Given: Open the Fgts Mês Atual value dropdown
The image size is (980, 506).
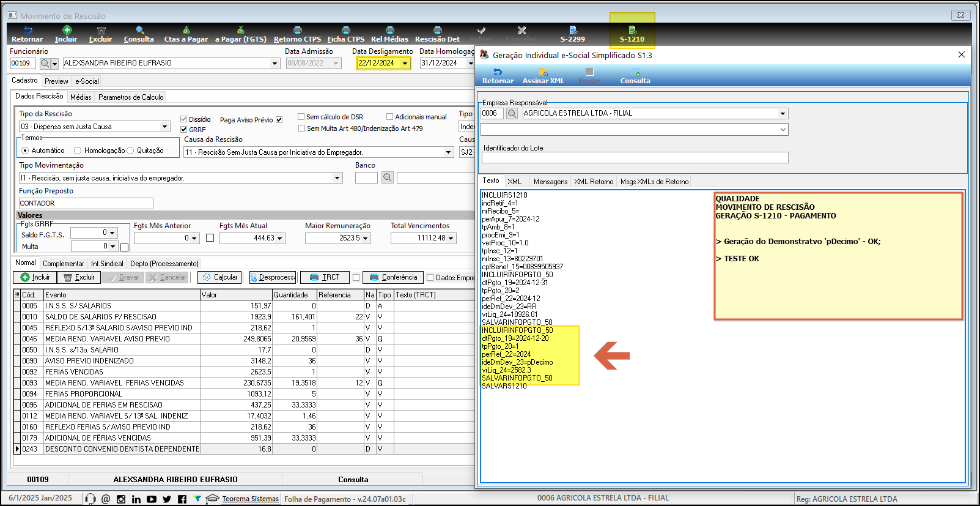Looking at the screenshot, I should pos(281,238).
